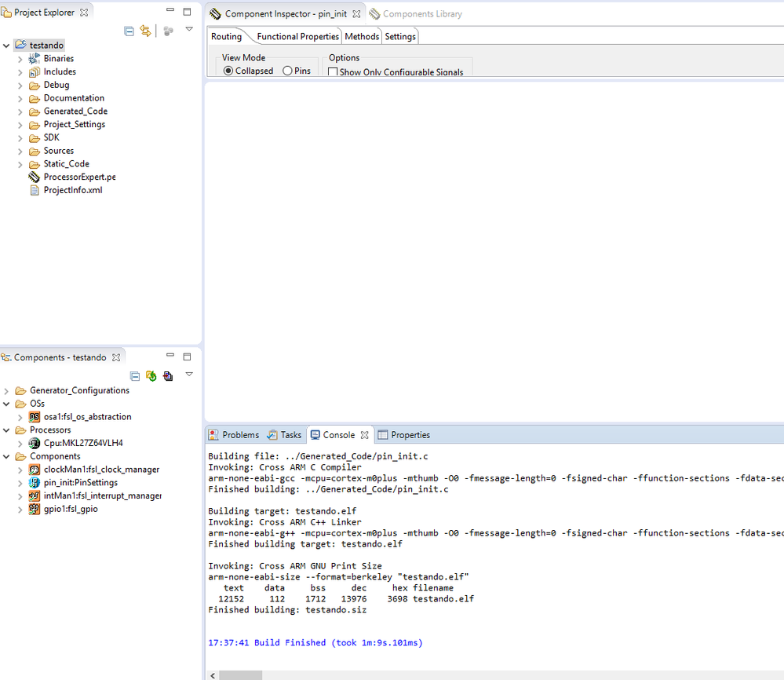The width and height of the screenshot is (784, 680).
Task: Close the Project Explorer tab
Action: point(84,13)
